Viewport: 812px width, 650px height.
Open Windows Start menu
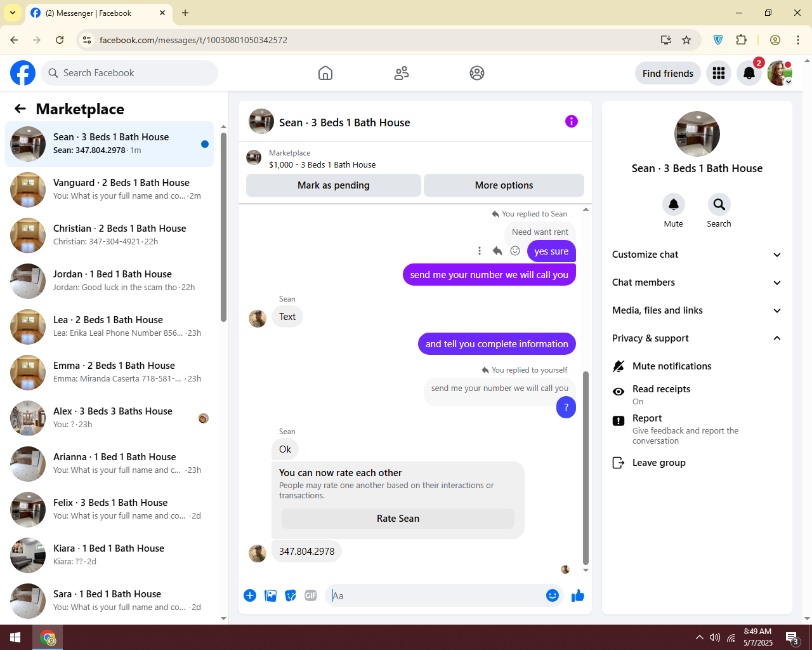coord(15,637)
